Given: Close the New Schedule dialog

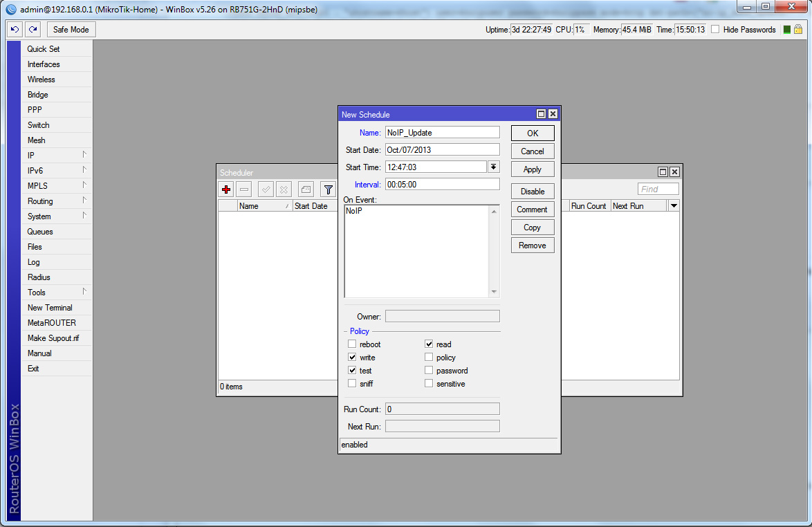Looking at the screenshot, I should (553, 114).
